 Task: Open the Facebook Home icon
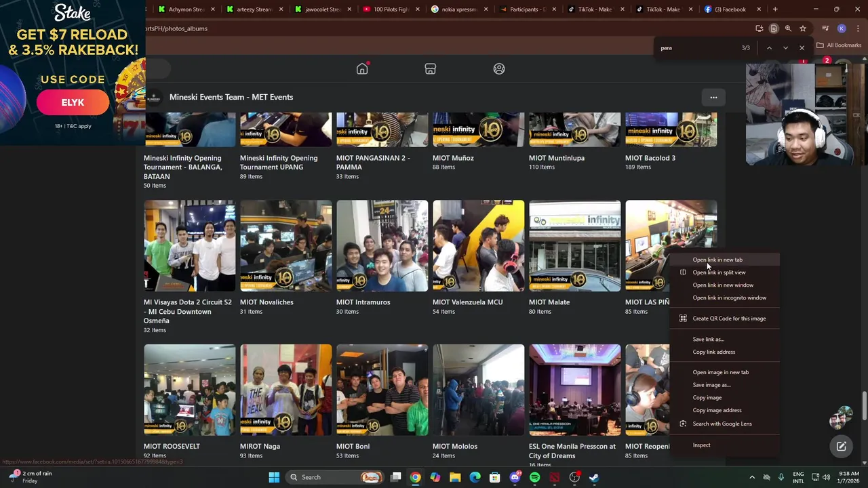click(x=362, y=68)
